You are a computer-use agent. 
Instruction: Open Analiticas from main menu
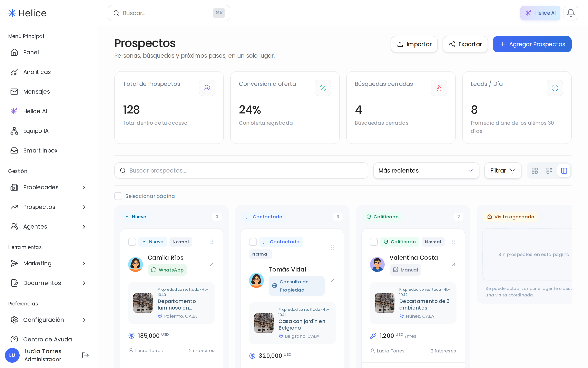click(x=49, y=72)
